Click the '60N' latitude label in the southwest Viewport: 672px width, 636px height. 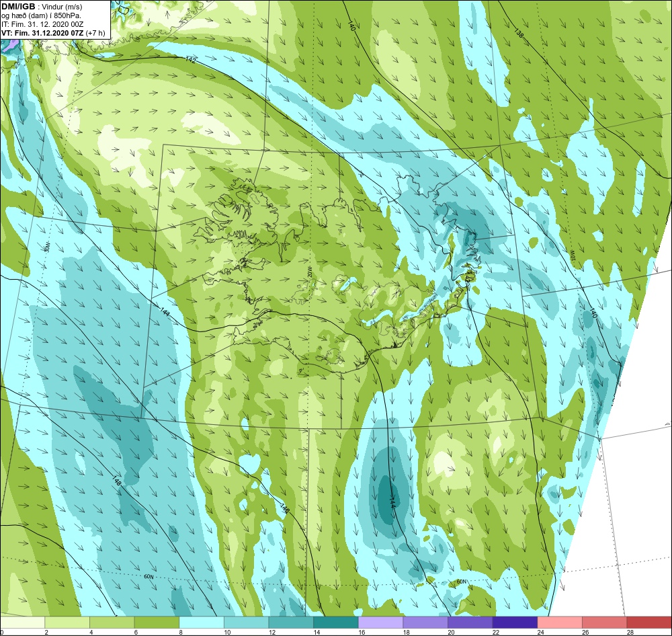coord(149,577)
